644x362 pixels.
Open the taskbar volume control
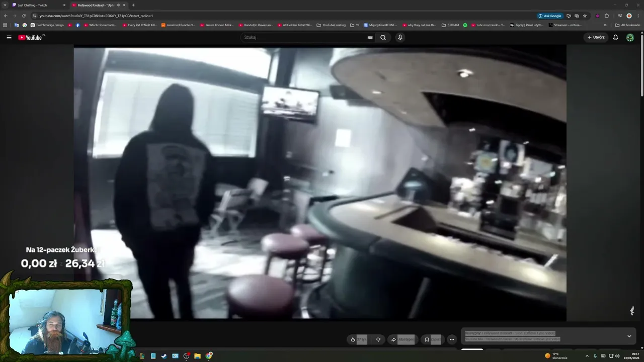(x=618, y=356)
